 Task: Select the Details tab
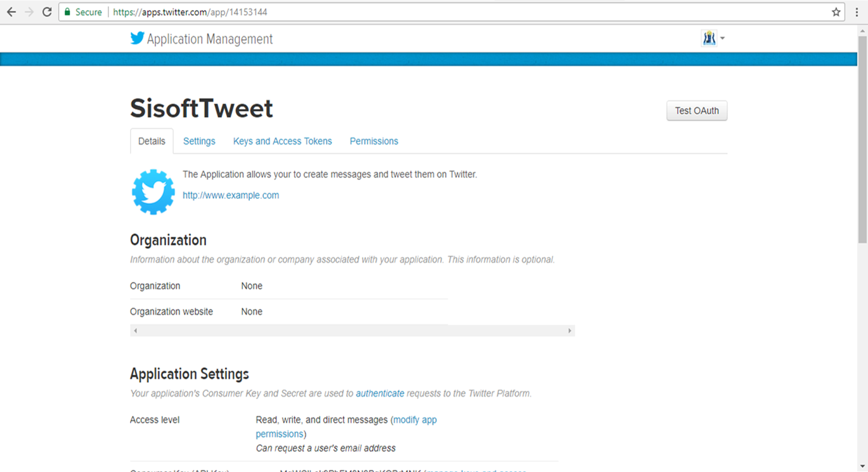[x=152, y=141]
